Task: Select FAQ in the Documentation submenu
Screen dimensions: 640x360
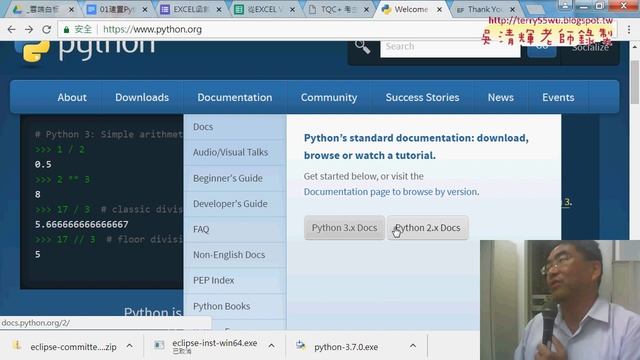Action: [235, 229]
